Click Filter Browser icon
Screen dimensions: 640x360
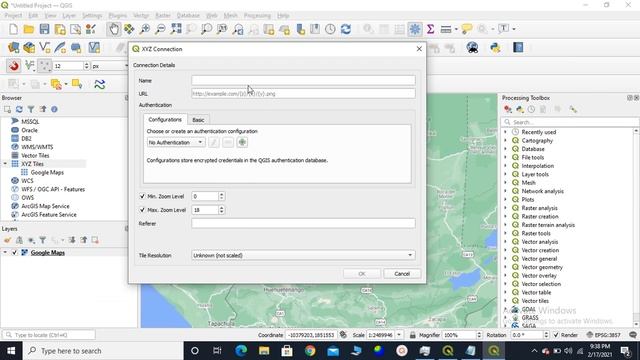(31, 109)
